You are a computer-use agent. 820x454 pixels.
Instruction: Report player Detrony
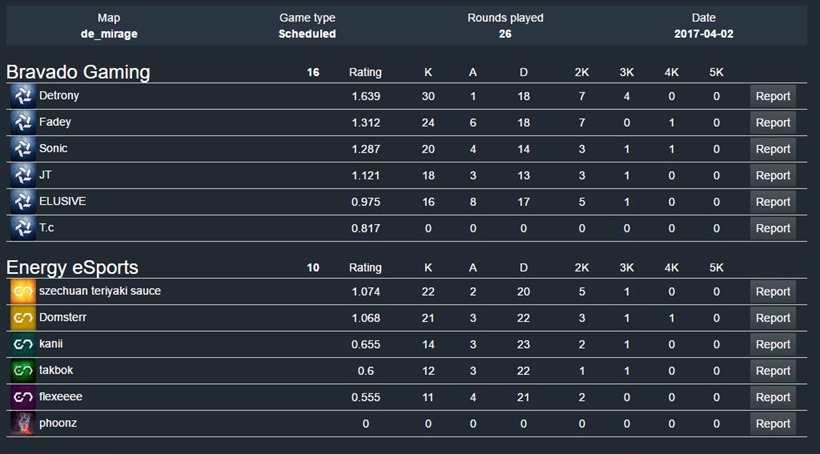pyautogui.click(x=772, y=96)
